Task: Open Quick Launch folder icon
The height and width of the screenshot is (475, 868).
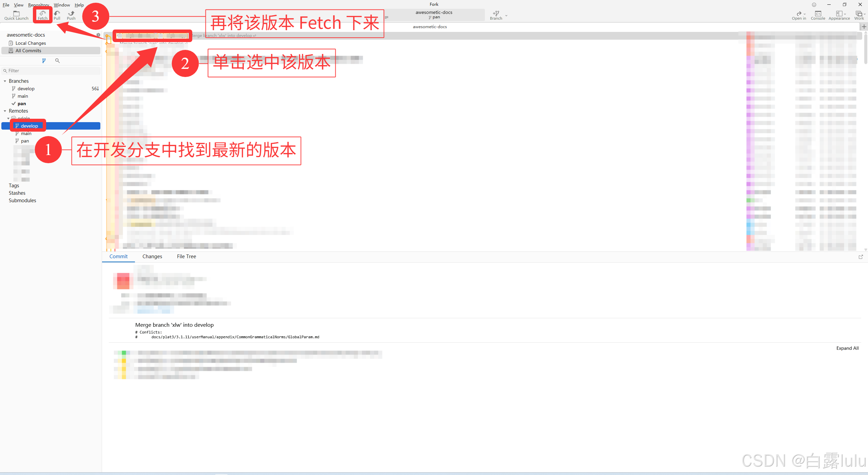Action: [16, 14]
